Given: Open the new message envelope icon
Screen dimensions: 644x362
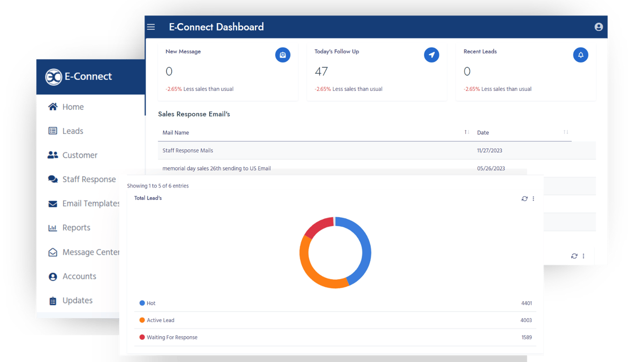Looking at the screenshot, I should point(282,55).
